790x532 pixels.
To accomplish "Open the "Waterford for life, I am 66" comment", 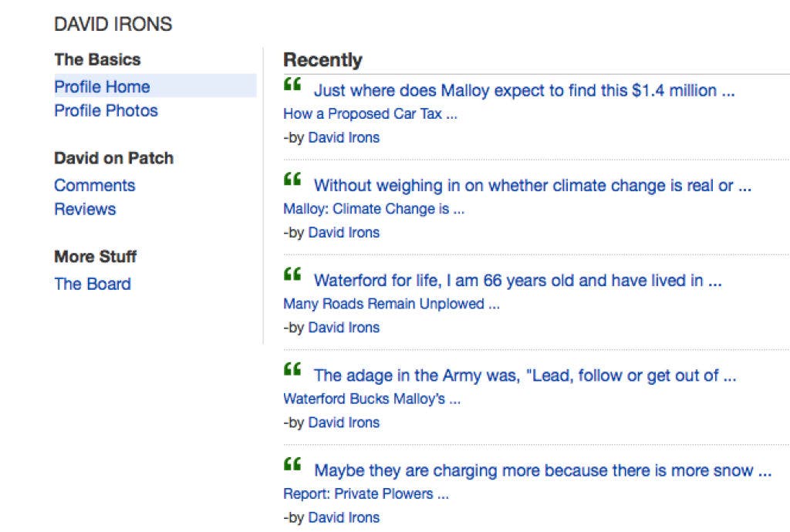I will coord(518,281).
